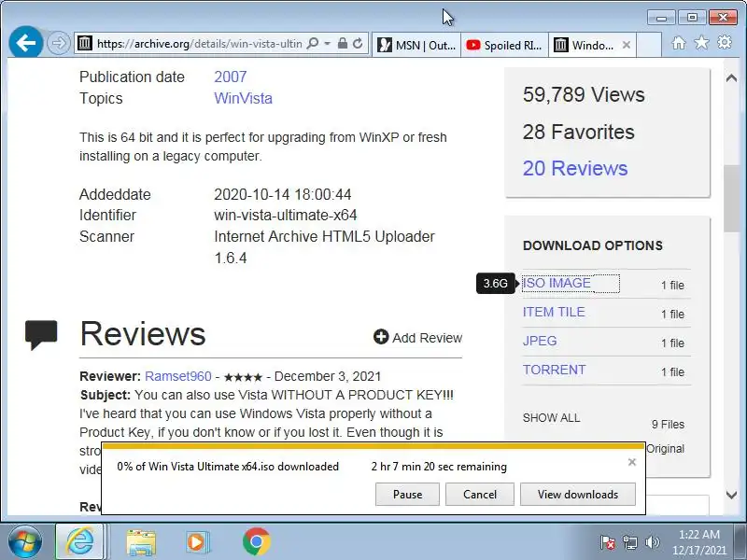Click the four-star review rating
The width and height of the screenshot is (747, 560).
pos(243,377)
